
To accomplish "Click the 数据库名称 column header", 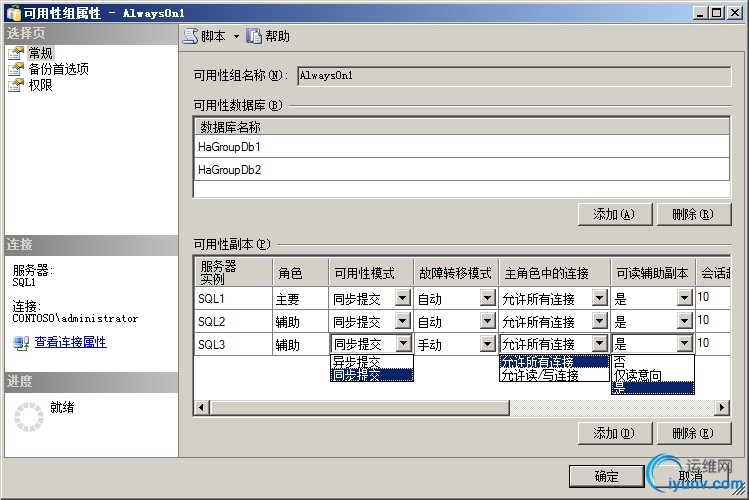I will coord(462,127).
